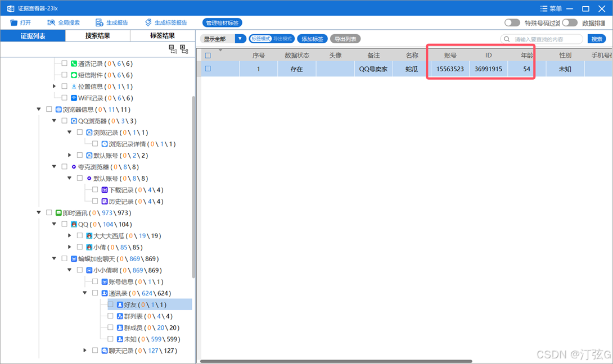613x364 pixels.
Task: Select the 浏览器信息 icon
Action: [58, 110]
